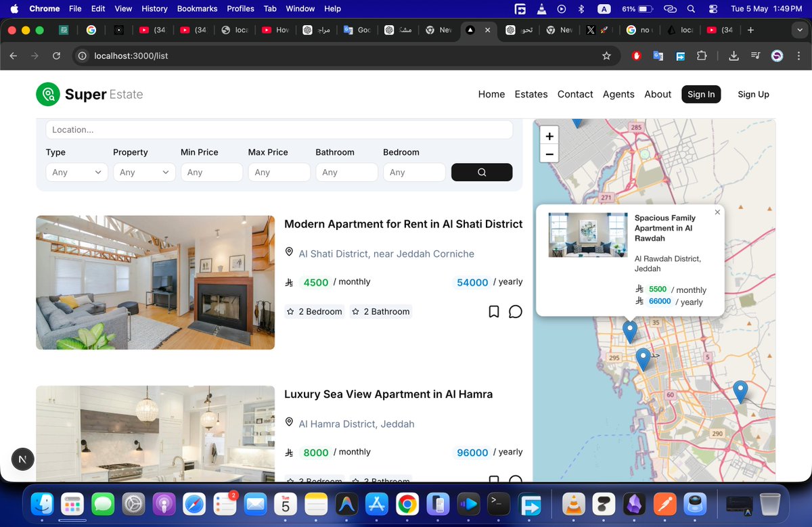The image size is (812, 527).
Task: Open the About nav link
Action: pyautogui.click(x=658, y=94)
